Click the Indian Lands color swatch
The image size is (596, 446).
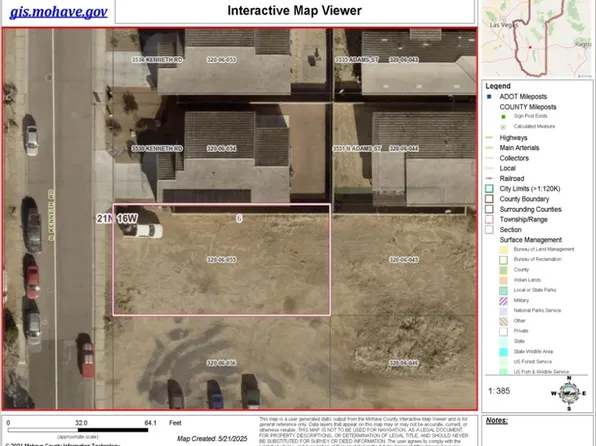pyautogui.click(x=503, y=280)
